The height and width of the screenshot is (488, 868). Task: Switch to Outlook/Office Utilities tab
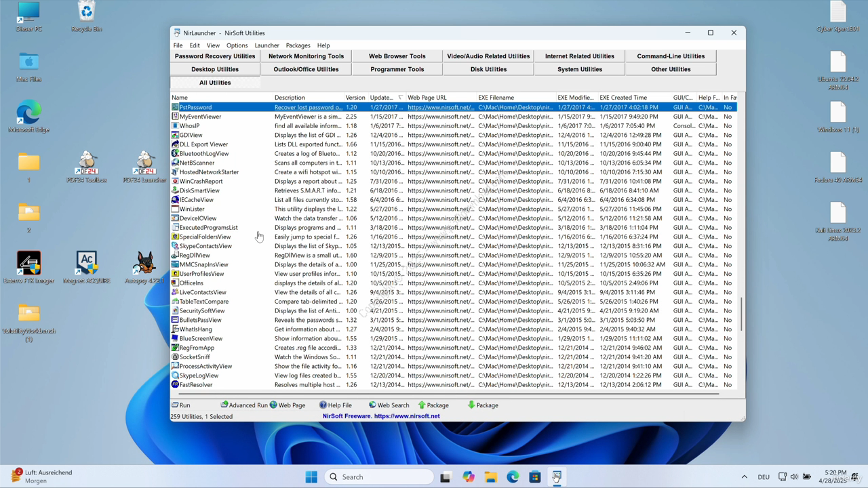(x=306, y=69)
